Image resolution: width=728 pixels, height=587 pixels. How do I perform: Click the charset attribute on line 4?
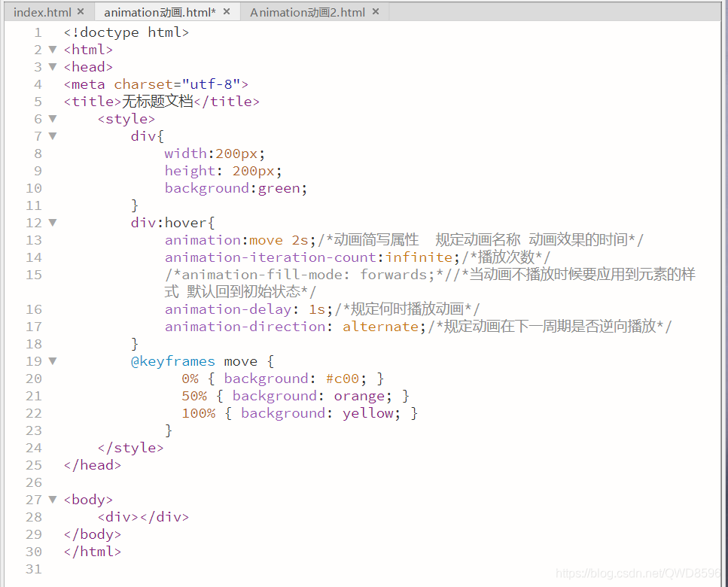pos(144,84)
